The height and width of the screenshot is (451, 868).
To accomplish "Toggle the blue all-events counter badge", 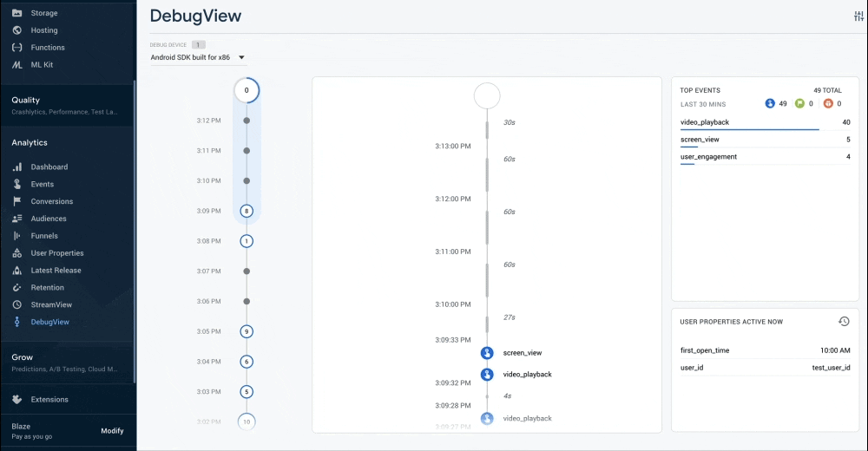I will [x=770, y=103].
